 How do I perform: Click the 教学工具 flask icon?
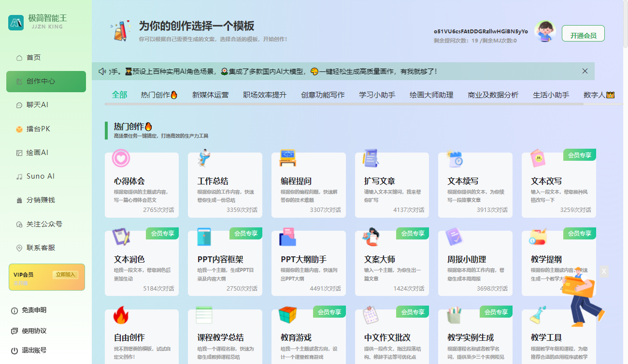[x=538, y=315]
